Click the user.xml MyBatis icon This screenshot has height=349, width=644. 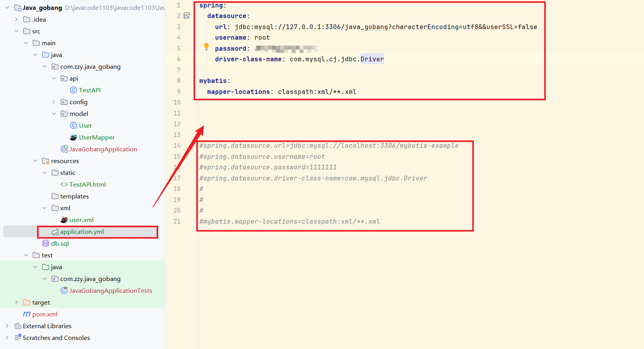pyautogui.click(x=64, y=220)
